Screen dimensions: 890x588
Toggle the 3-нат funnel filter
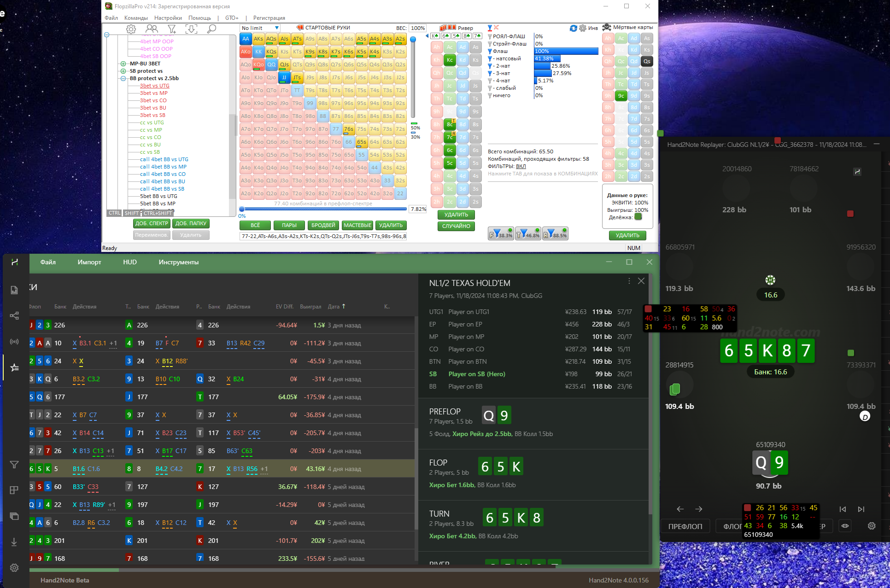pos(490,73)
